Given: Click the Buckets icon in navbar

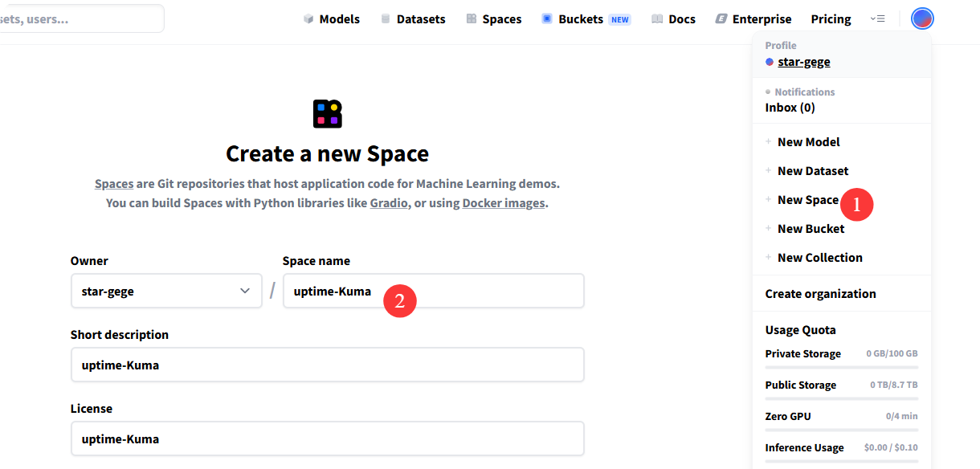Looking at the screenshot, I should (547, 18).
